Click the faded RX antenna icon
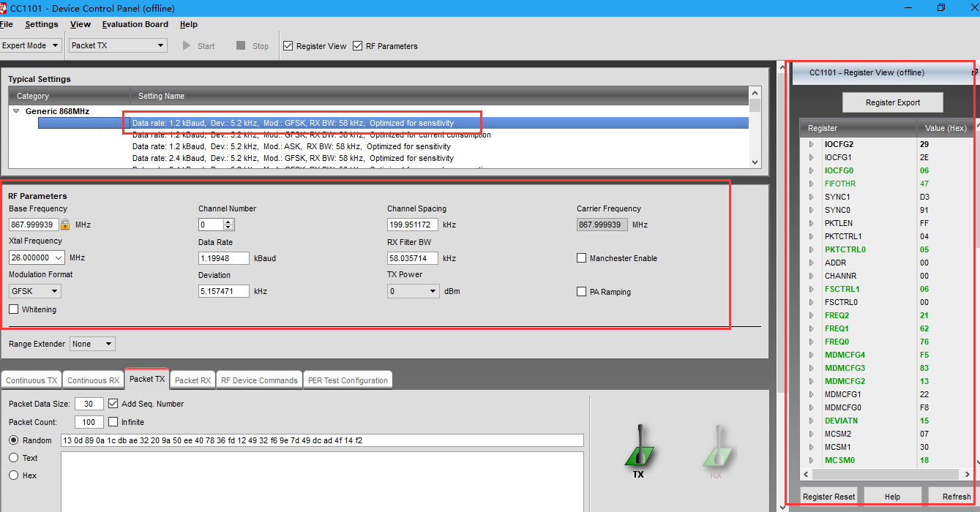Viewport: 980px width, 512px height. (x=716, y=448)
